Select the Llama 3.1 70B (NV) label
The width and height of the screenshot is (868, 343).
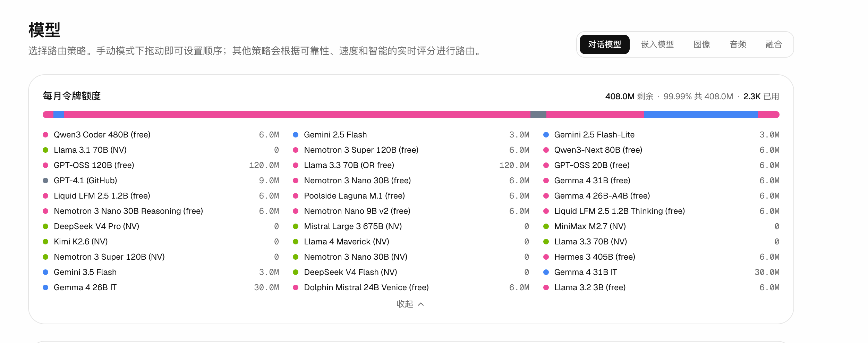[90, 150]
